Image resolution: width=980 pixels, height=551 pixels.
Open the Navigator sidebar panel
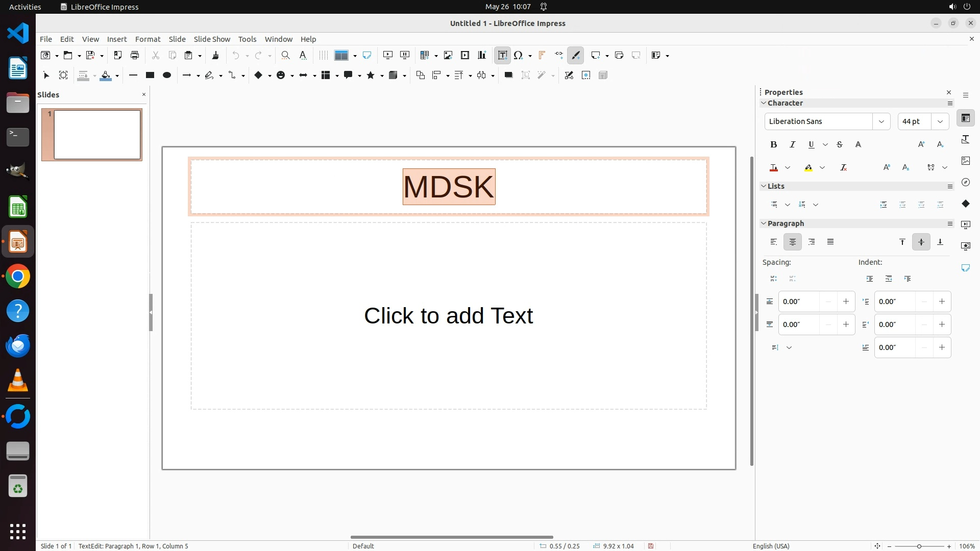pyautogui.click(x=965, y=182)
